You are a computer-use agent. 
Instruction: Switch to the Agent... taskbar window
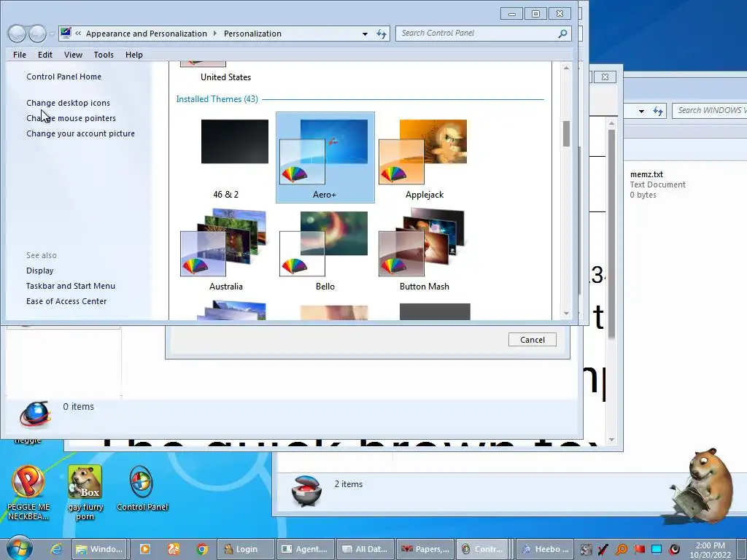click(x=306, y=549)
